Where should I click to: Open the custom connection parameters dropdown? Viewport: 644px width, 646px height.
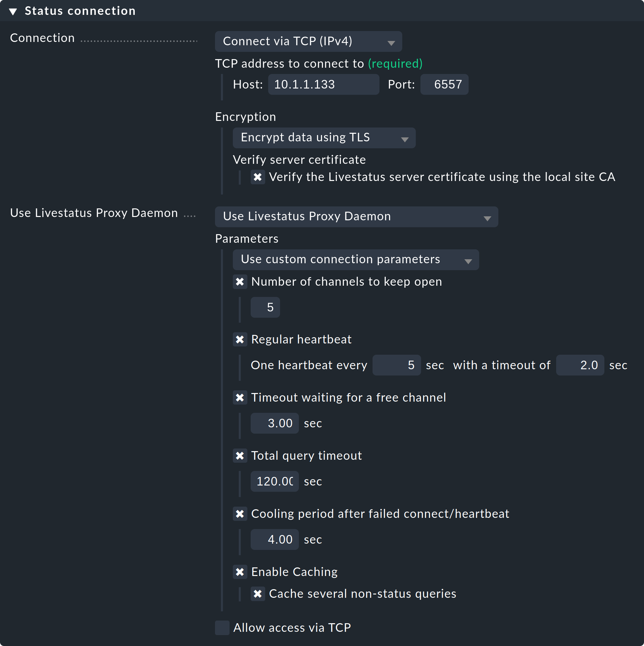pyautogui.click(x=355, y=260)
